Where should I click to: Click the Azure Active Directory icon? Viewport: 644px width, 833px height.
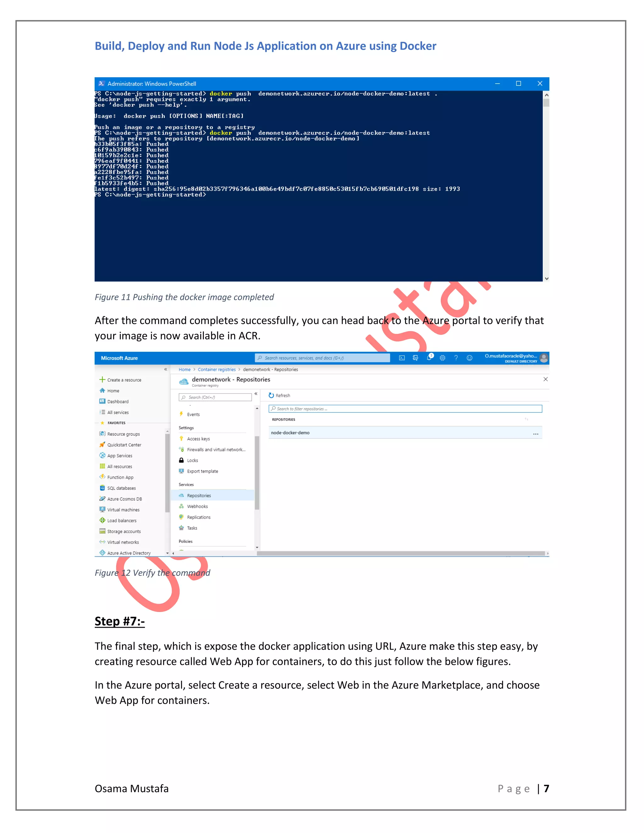[102, 553]
